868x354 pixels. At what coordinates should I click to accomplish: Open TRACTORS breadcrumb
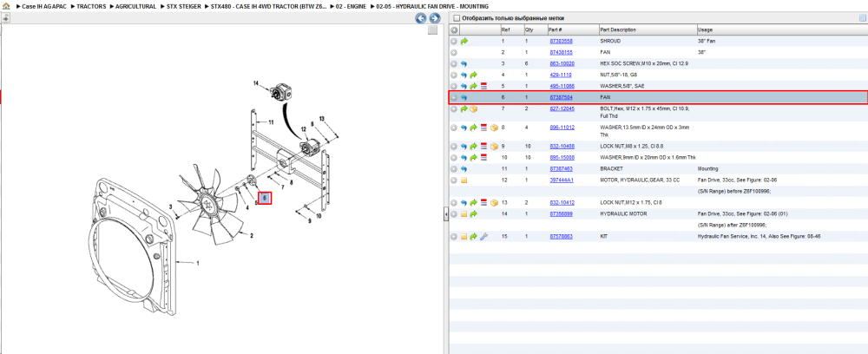(91, 6)
